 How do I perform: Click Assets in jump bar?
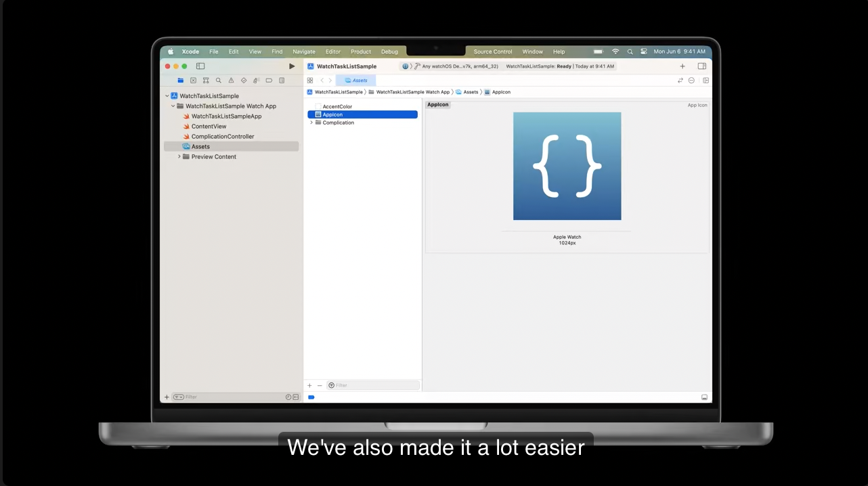click(x=467, y=92)
